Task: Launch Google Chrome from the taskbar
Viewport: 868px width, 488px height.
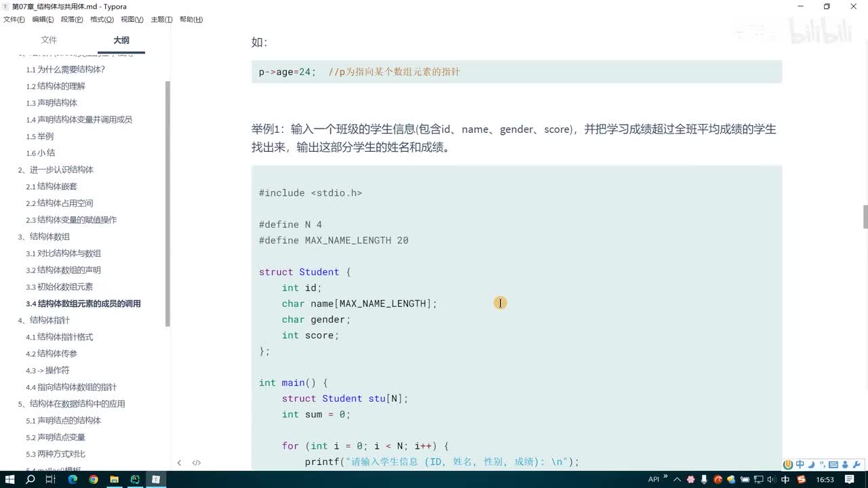Action: click(94, 479)
